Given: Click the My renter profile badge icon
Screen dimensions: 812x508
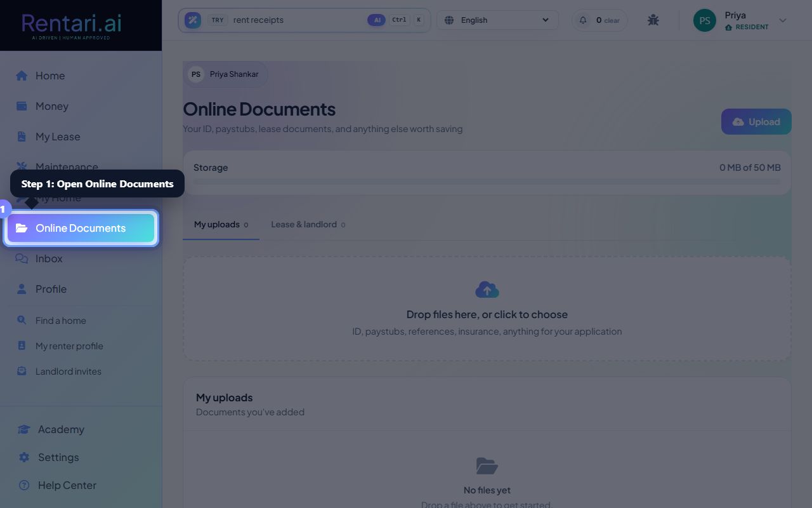Looking at the screenshot, I should (x=22, y=345).
